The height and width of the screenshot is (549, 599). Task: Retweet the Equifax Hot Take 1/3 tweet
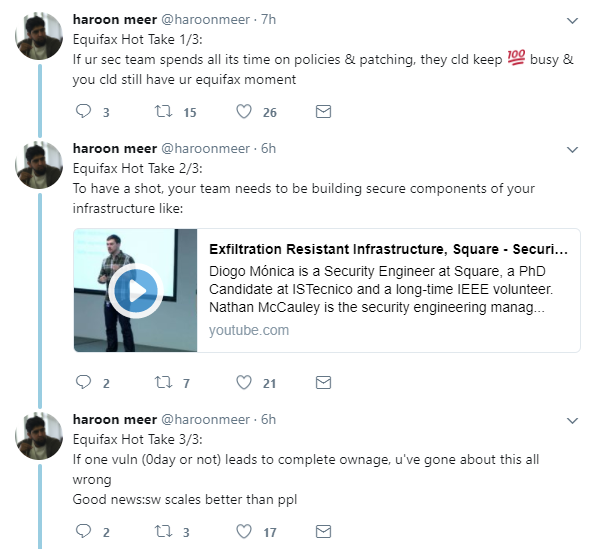click(x=164, y=112)
